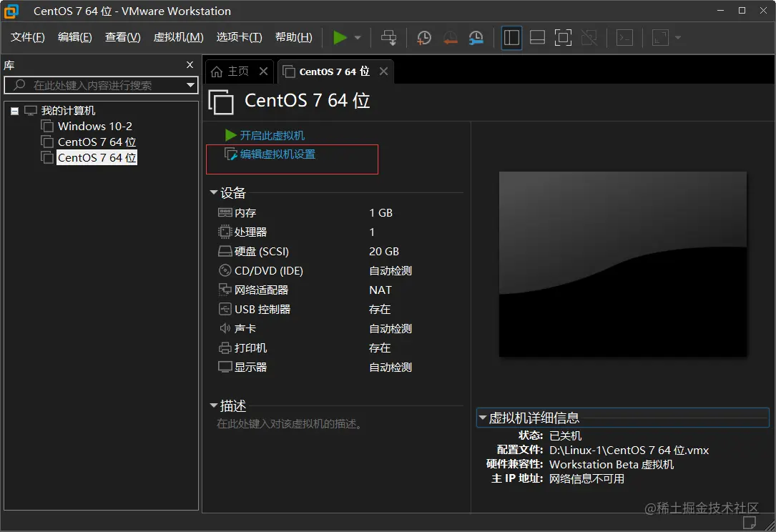The image size is (776, 532).
Task: Enter full screen mode icon
Action: (563, 38)
